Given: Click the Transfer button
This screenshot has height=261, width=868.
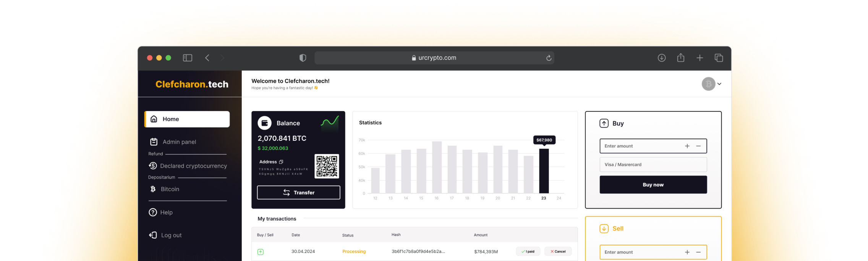Looking at the screenshot, I should point(298,193).
